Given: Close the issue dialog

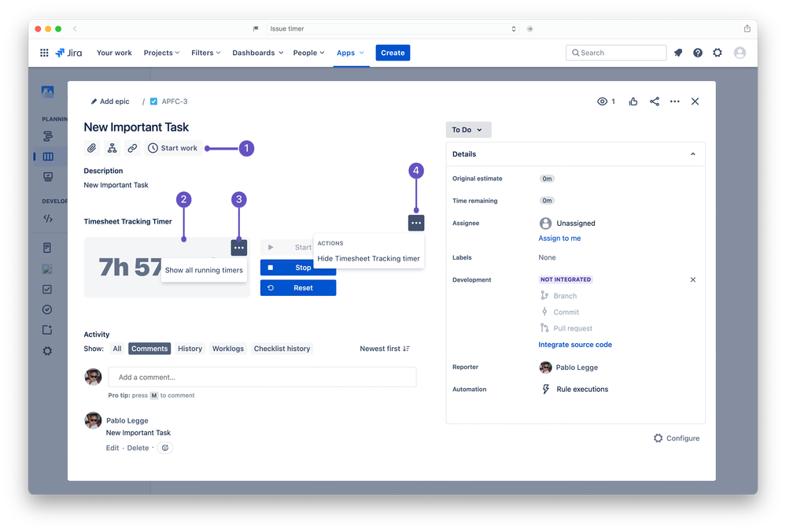Looking at the screenshot, I should [695, 102].
